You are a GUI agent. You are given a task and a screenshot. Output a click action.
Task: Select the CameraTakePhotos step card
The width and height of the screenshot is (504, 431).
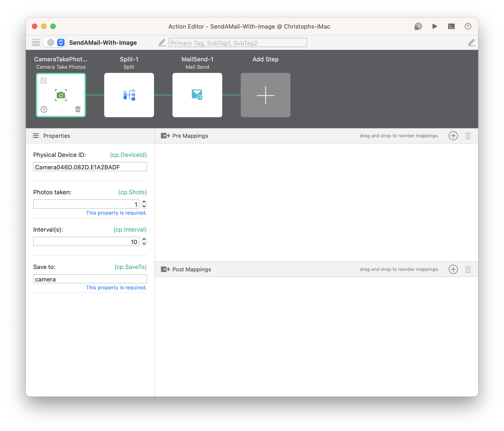(61, 95)
